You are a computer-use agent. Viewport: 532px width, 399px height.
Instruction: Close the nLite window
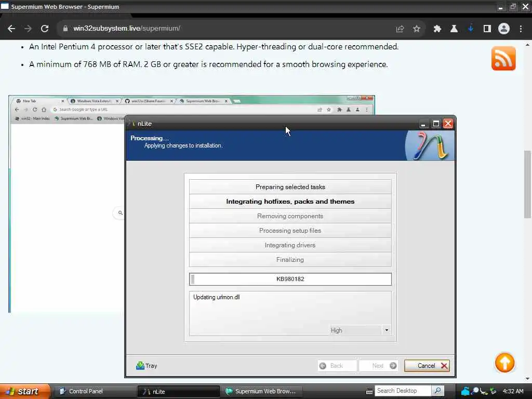(x=448, y=124)
